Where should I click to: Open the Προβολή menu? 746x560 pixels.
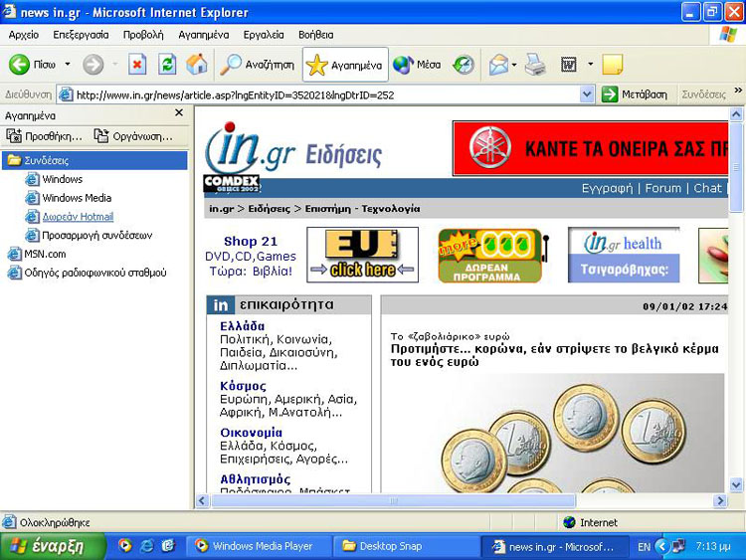pyautogui.click(x=143, y=35)
